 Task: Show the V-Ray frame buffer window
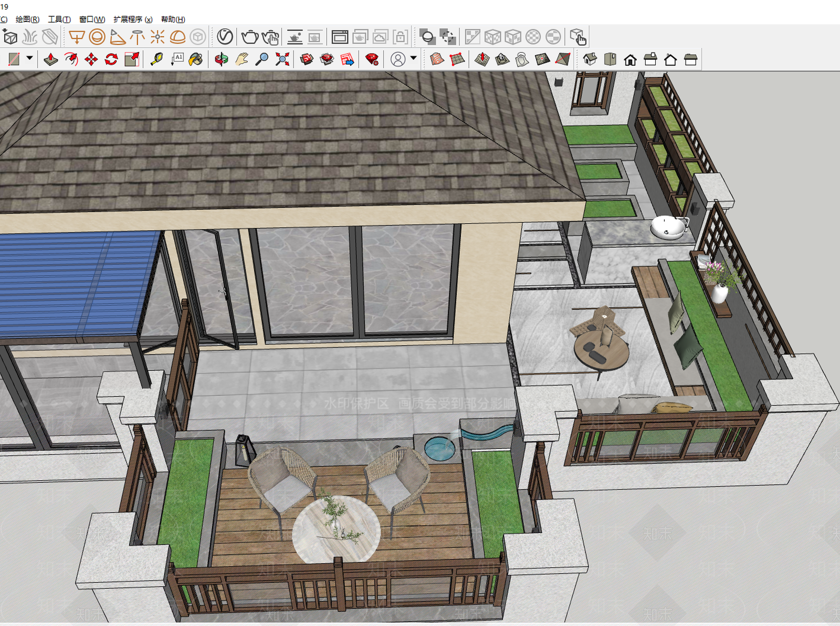click(340, 37)
